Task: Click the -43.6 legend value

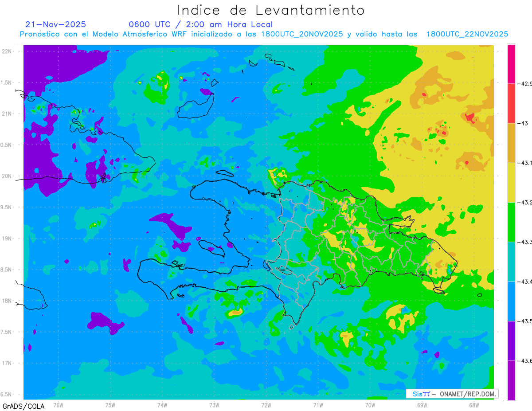Action: pos(524,361)
